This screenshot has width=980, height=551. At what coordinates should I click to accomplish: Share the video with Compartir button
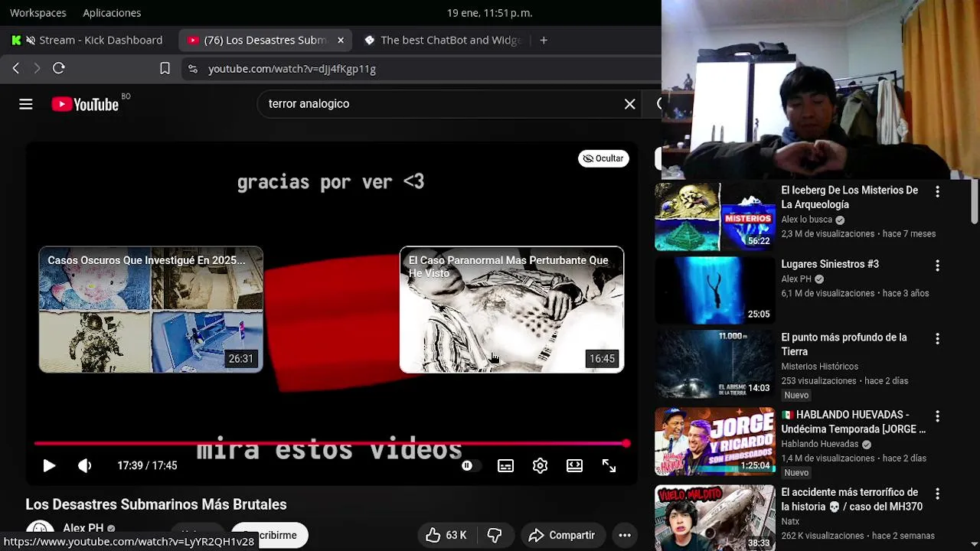pyautogui.click(x=562, y=535)
